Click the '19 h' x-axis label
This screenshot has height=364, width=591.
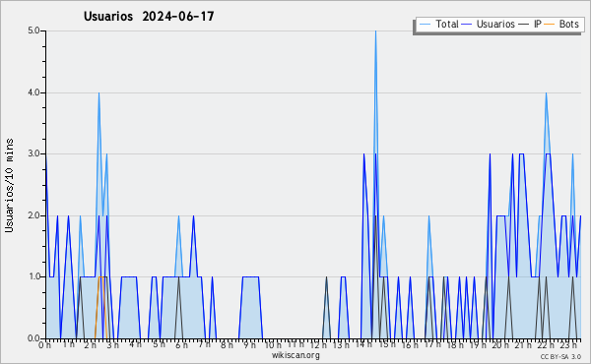click(x=478, y=344)
